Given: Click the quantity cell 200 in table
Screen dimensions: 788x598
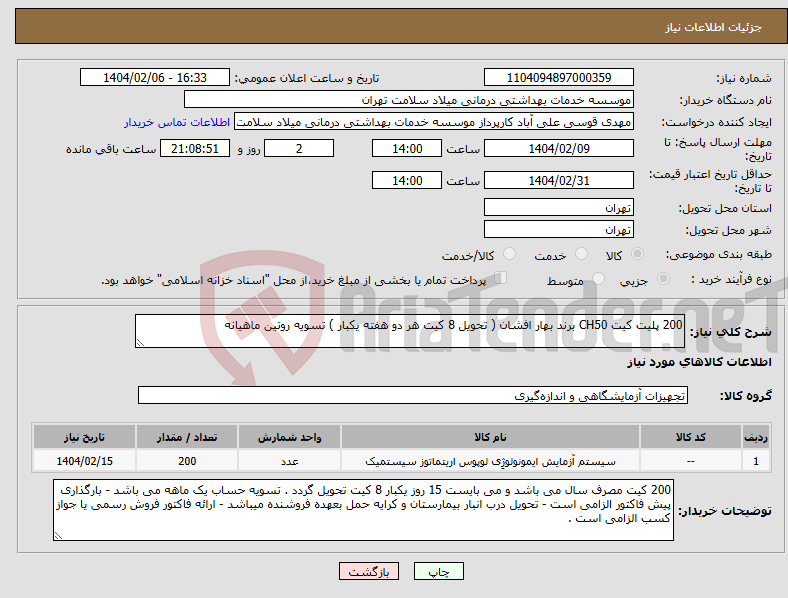Looking at the screenshot, I should click(x=187, y=461).
